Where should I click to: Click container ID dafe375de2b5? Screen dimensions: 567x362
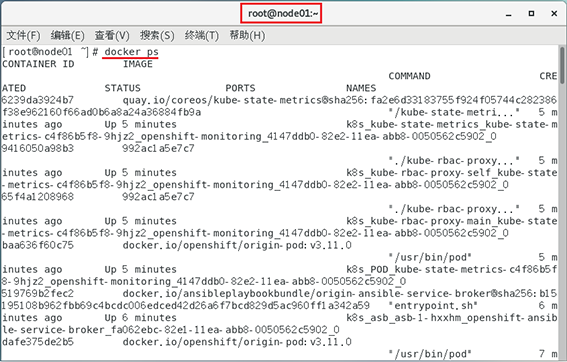[x=38, y=342]
